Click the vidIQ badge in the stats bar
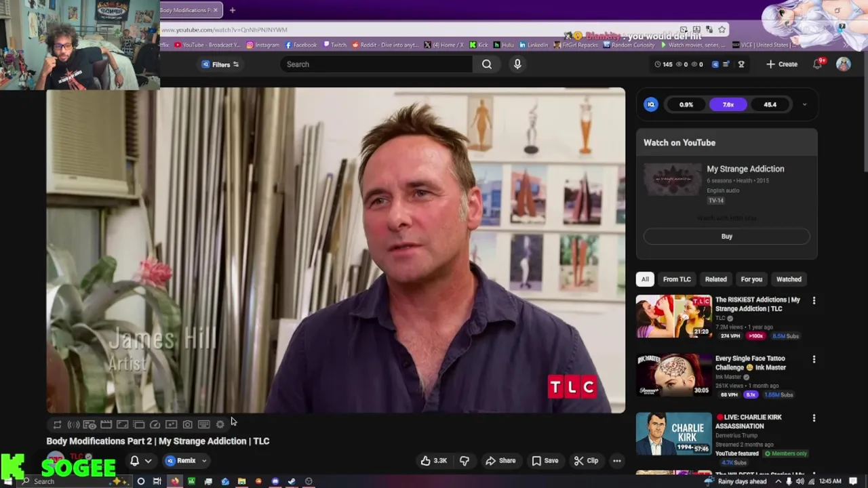Viewport: 868px width, 488px height. point(651,104)
